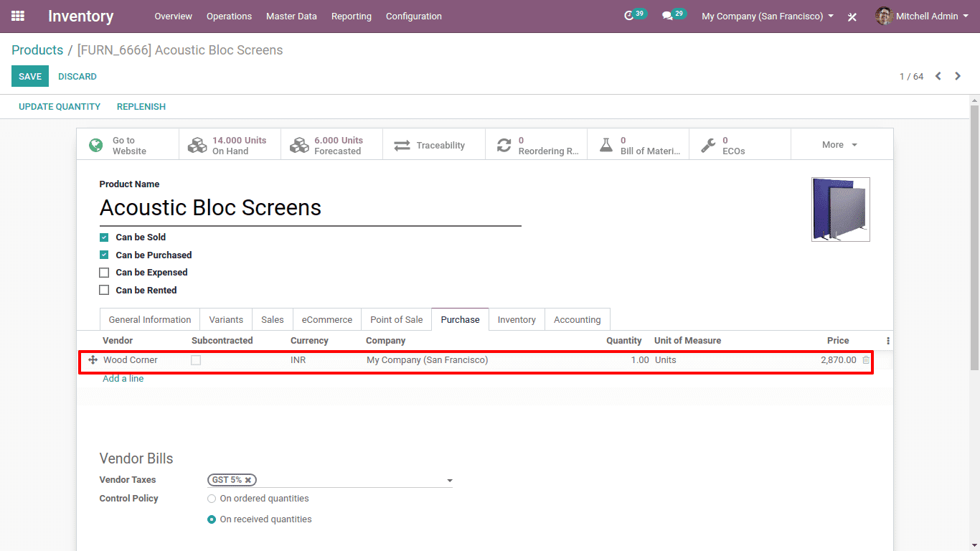This screenshot has height=551, width=980.
Task: Switch to the Accounting tab
Action: (x=578, y=319)
